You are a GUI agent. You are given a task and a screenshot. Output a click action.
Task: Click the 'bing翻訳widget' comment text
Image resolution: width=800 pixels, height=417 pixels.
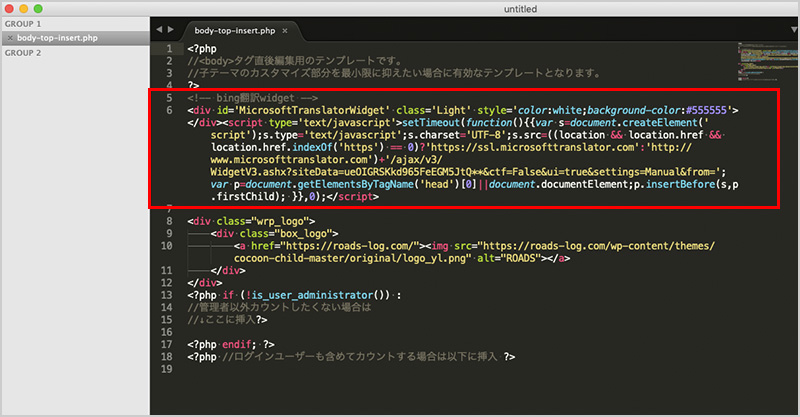click(x=255, y=98)
